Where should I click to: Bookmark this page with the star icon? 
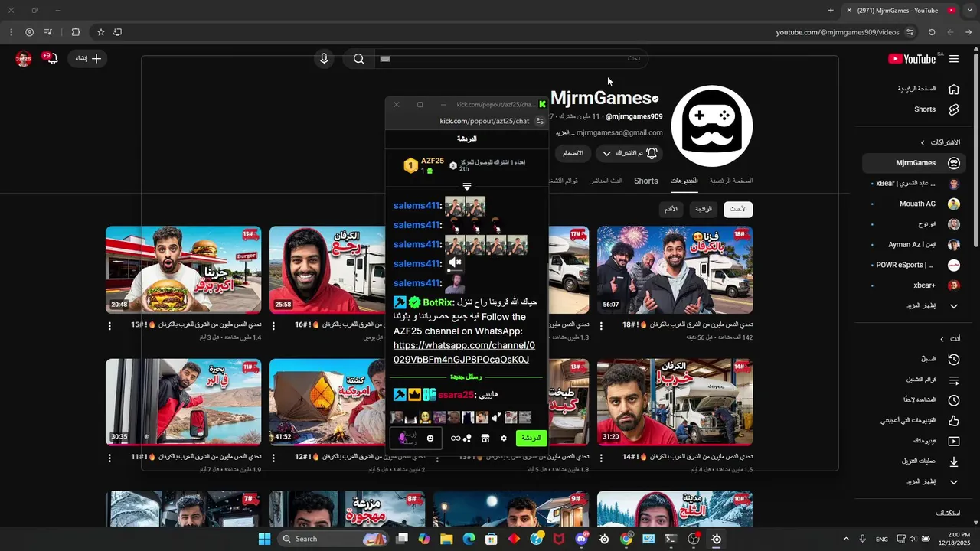click(x=100, y=32)
